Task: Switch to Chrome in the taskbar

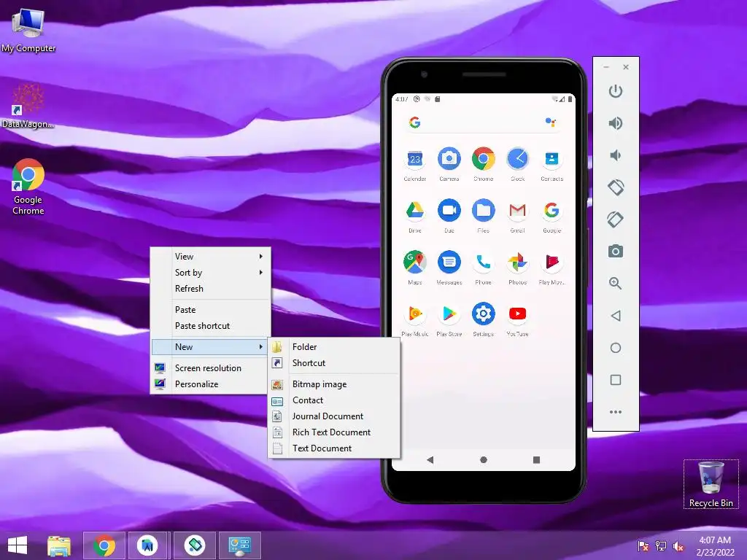Action: click(x=104, y=545)
